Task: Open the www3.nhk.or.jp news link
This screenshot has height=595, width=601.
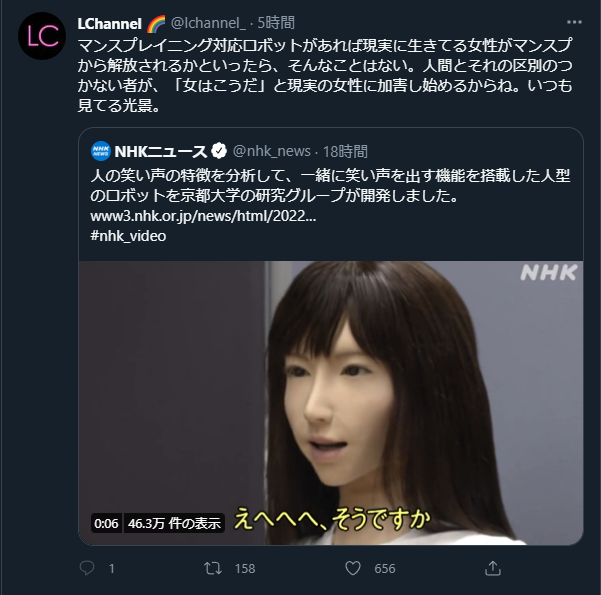Action: pyautogui.click(x=204, y=216)
